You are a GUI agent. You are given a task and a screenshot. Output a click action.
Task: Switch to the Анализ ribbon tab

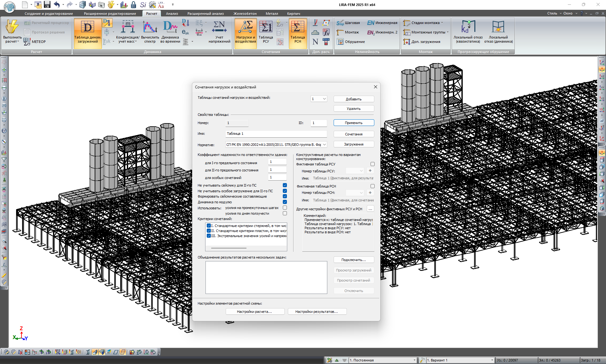point(172,14)
